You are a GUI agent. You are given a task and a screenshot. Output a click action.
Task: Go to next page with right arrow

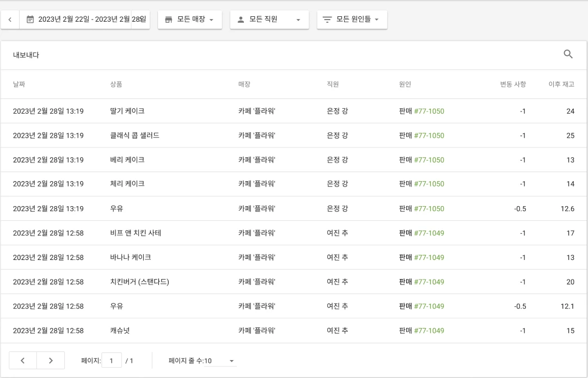pyautogui.click(x=51, y=360)
